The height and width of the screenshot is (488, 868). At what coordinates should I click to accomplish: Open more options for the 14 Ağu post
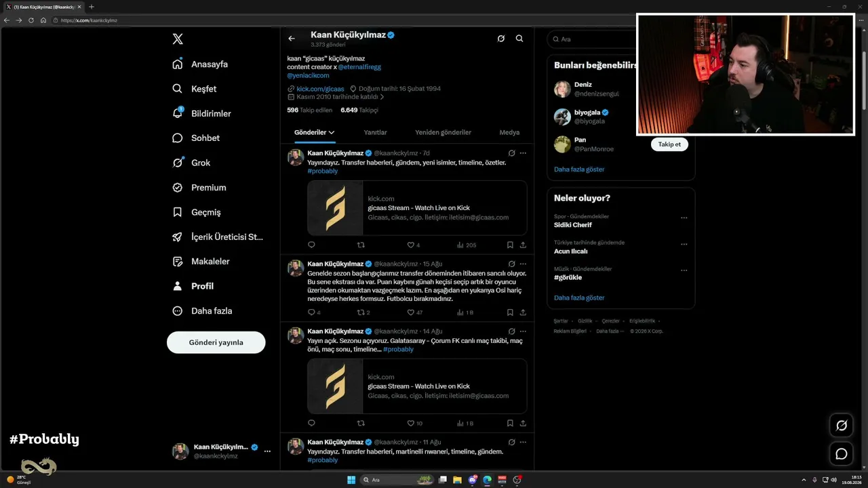[523, 331]
